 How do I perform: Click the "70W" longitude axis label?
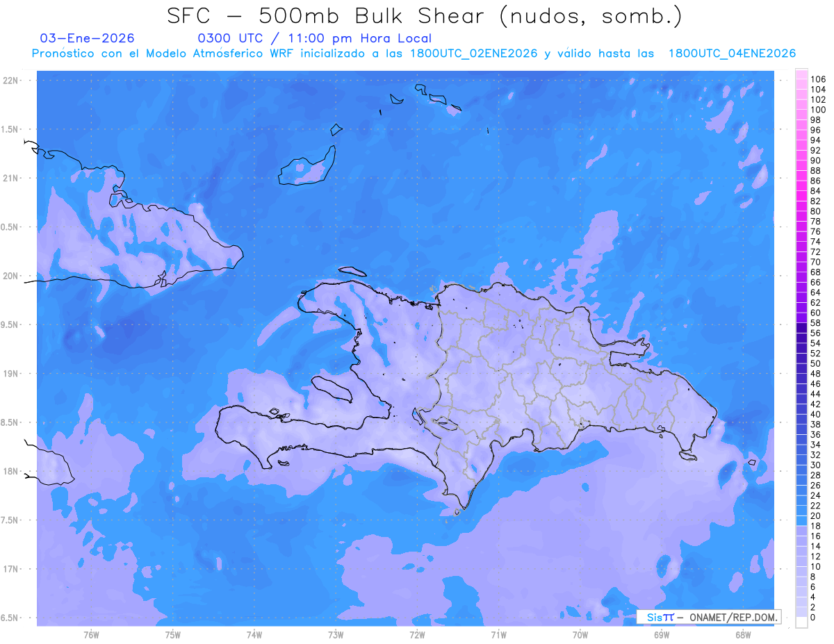coord(580,634)
